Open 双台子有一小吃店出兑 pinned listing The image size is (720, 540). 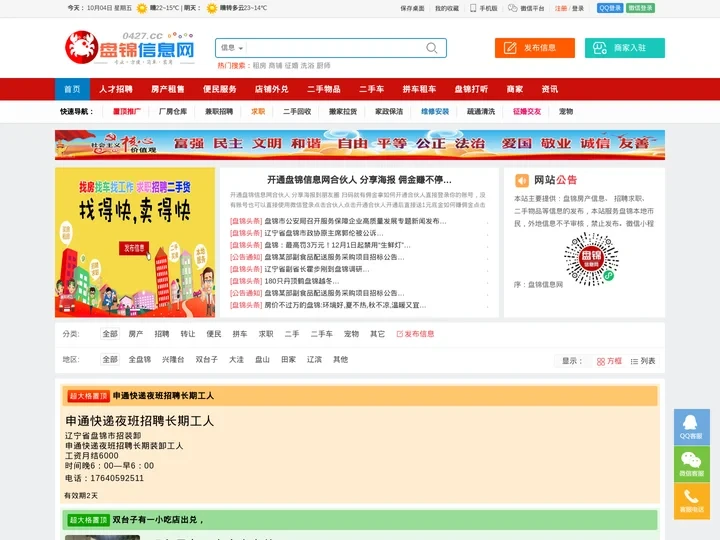360,520
